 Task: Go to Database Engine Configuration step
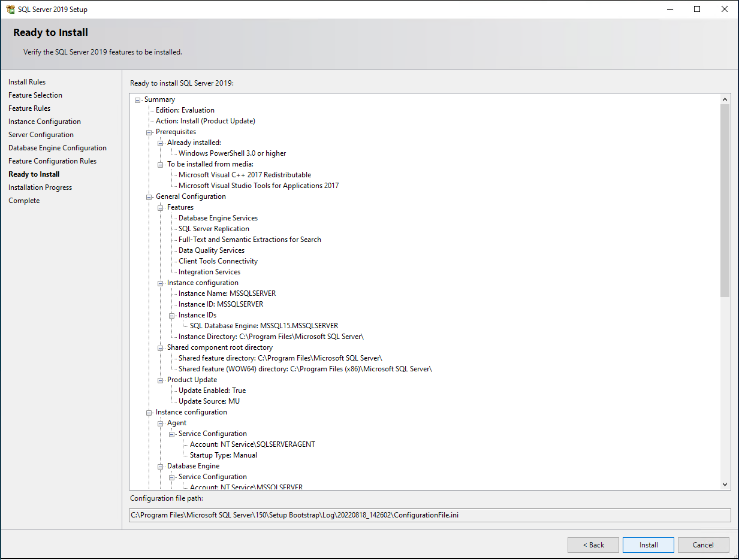click(58, 148)
